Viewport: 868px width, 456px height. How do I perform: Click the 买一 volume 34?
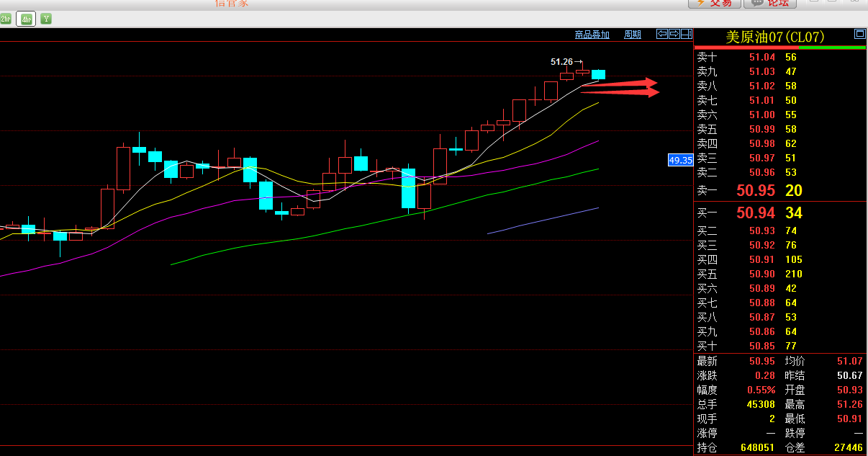pos(794,213)
